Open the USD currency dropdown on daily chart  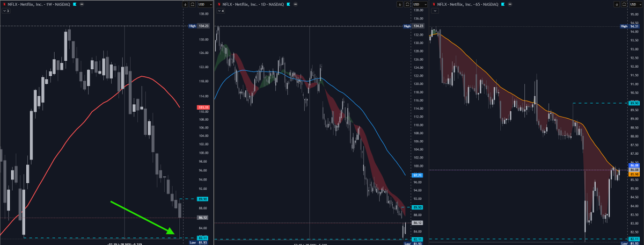click(x=420, y=4)
